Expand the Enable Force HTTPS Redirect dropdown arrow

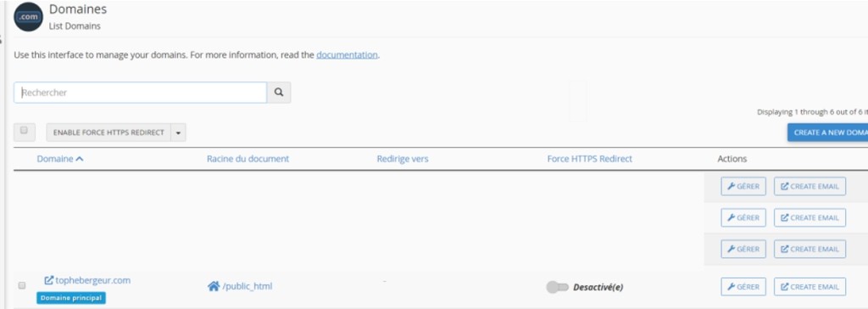point(178,132)
